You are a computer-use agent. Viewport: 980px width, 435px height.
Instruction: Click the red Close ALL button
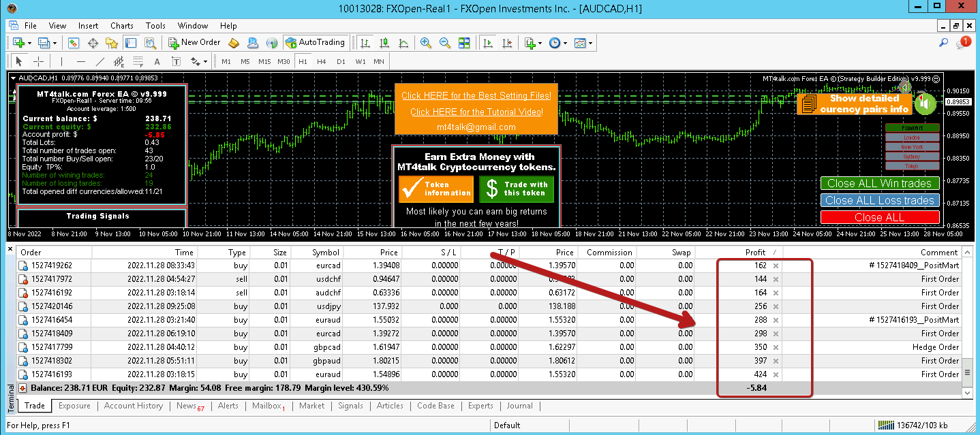(x=879, y=217)
